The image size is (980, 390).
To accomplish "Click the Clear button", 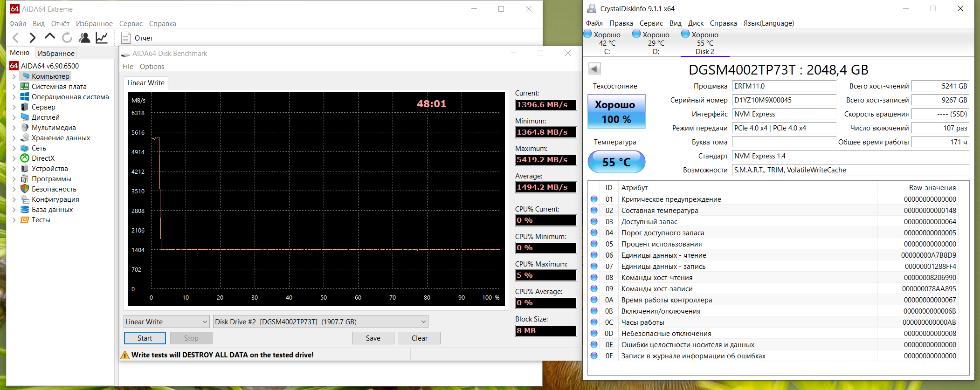I will [420, 338].
